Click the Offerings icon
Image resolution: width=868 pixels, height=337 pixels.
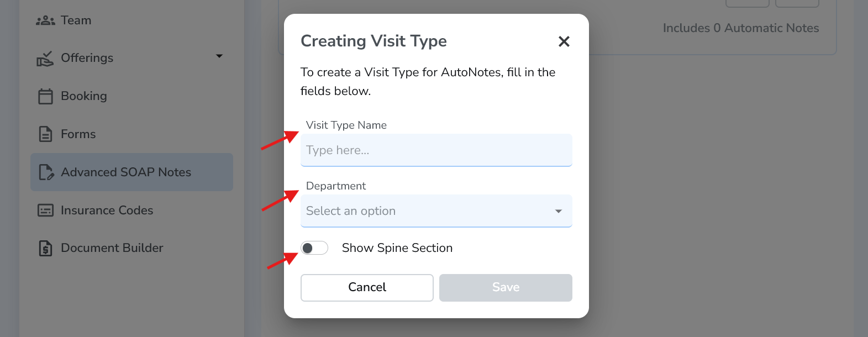coord(46,57)
